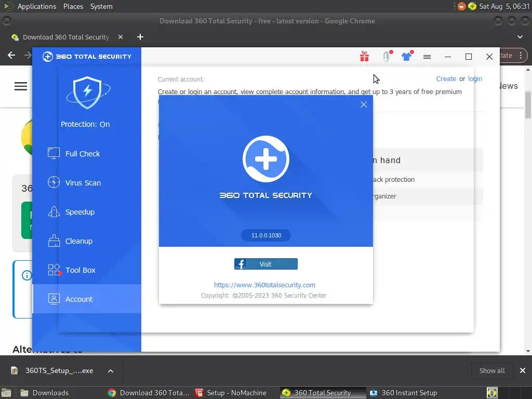Close the Chrome downloads bar
The image size is (532, 399).
tap(523, 370)
